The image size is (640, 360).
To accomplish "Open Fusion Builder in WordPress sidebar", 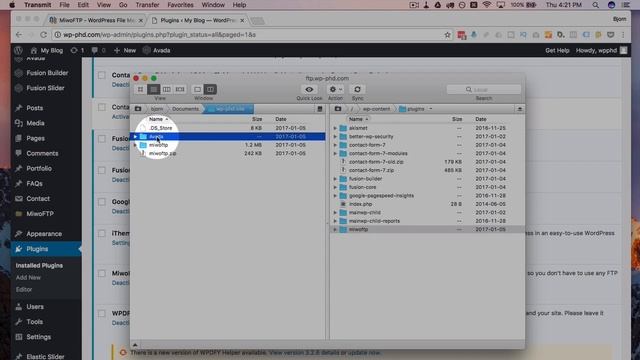I will tap(47, 73).
